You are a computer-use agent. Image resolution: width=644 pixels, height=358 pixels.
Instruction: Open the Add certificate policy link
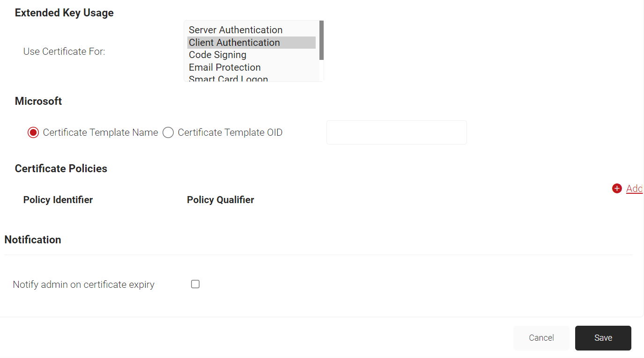point(634,189)
